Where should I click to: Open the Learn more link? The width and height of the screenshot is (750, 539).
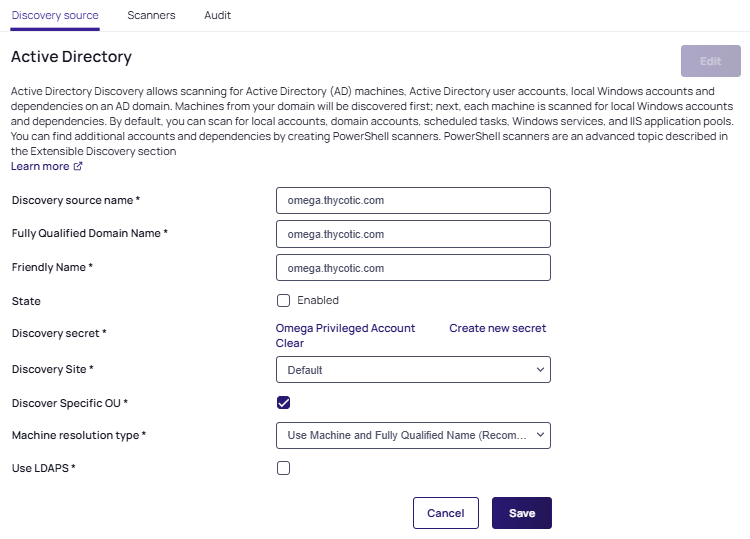click(40, 167)
